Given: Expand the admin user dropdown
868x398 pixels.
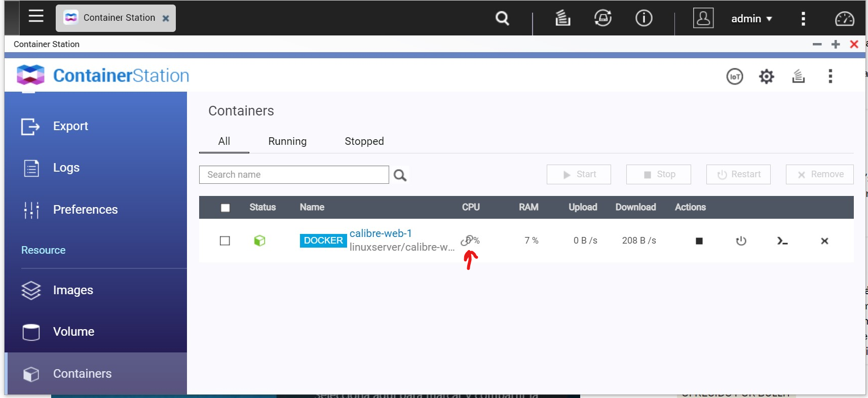Looking at the screenshot, I should tap(751, 19).
